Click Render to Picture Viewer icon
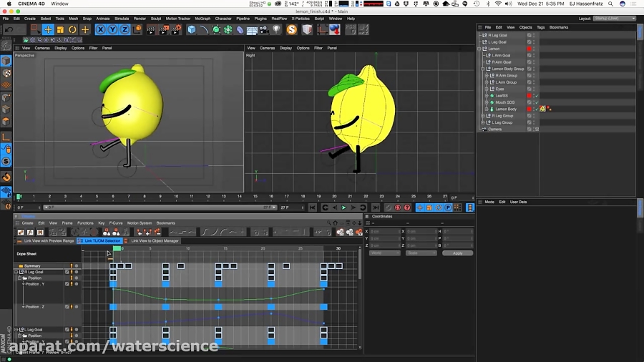This screenshot has height=362, width=644. (163, 29)
